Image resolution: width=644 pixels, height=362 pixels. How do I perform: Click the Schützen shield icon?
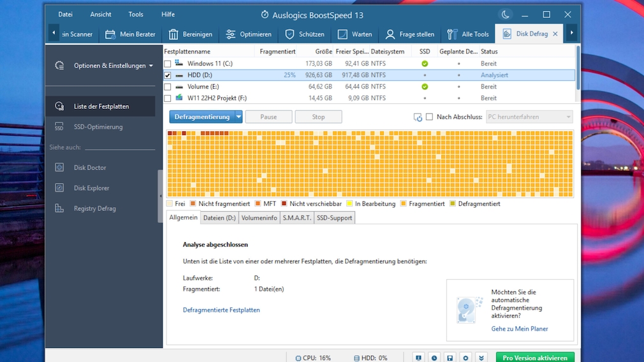click(289, 34)
